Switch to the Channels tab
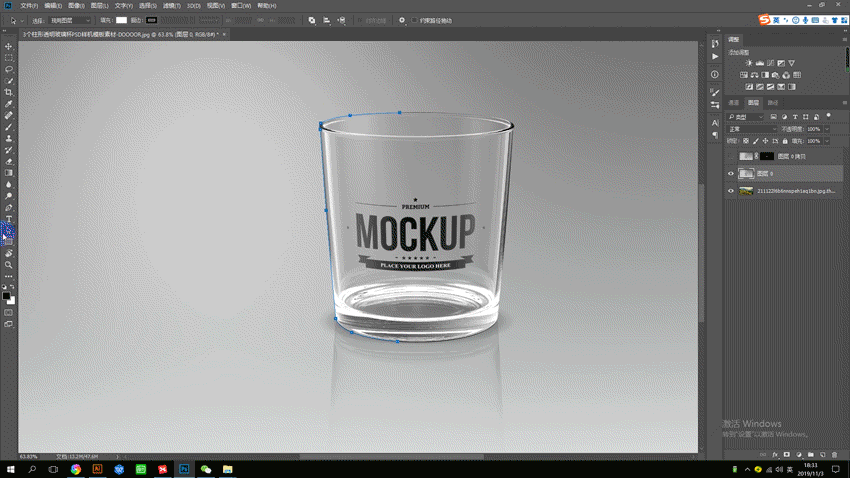 pyautogui.click(x=734, y=102)
